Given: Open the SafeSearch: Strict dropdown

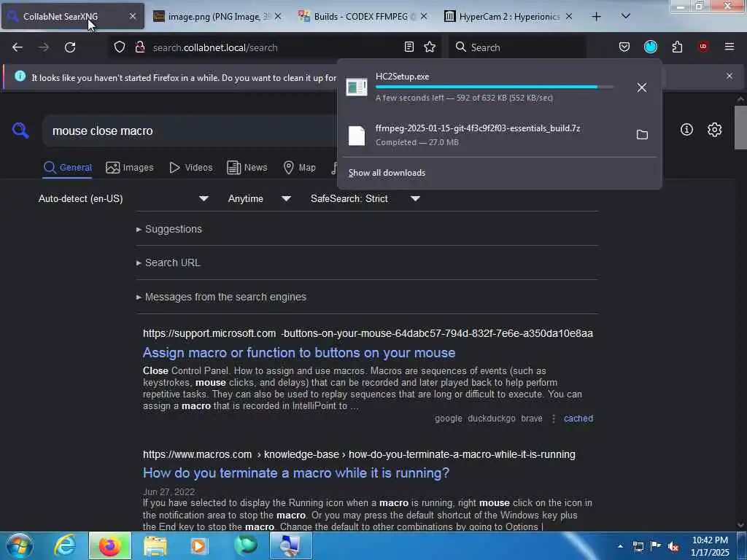Looking at the screenshot, I should point(365,198).
